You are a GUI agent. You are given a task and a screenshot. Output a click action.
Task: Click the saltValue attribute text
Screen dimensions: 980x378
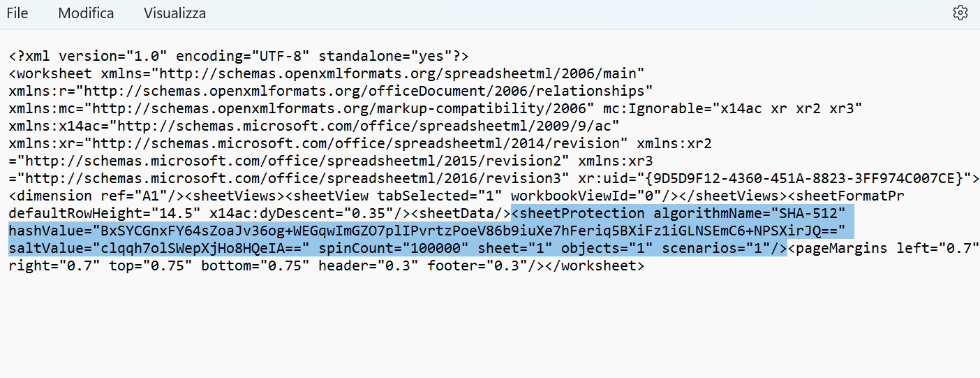[x=159, y=248]
